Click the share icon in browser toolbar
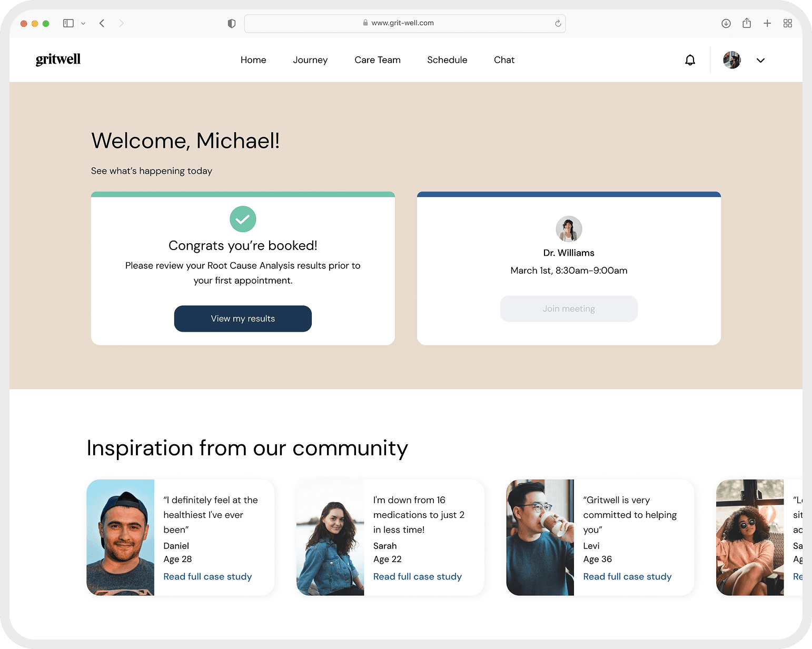The height and width of the screenshot is (649, 812). tap(746, 23)
